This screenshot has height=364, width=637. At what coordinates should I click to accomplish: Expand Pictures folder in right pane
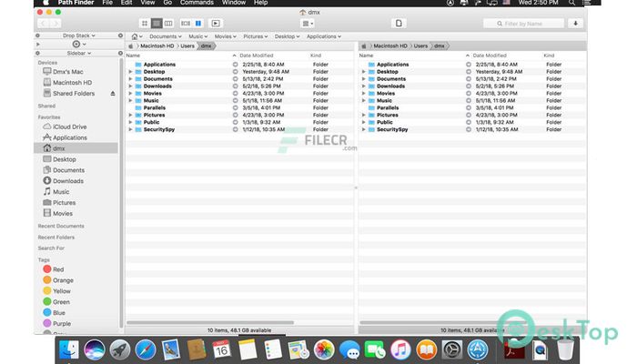(x=364, y=115)
